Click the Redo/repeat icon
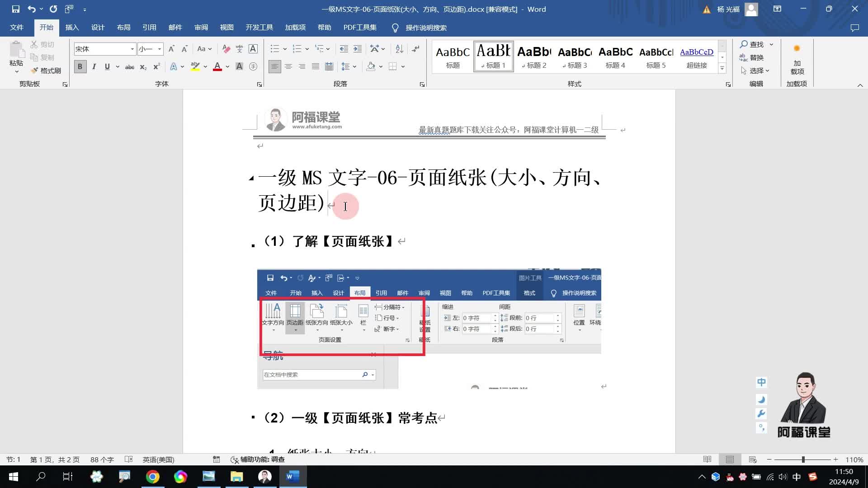 coord(53,9)
